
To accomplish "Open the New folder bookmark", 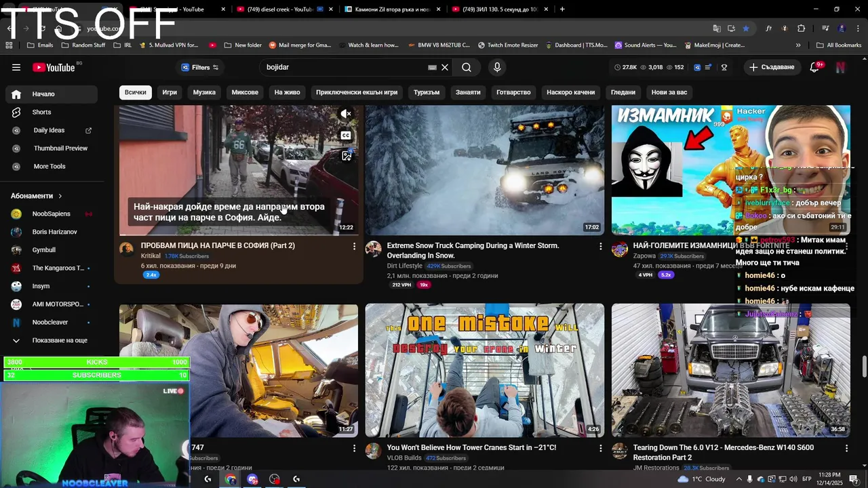I will (x=242, y=45).
